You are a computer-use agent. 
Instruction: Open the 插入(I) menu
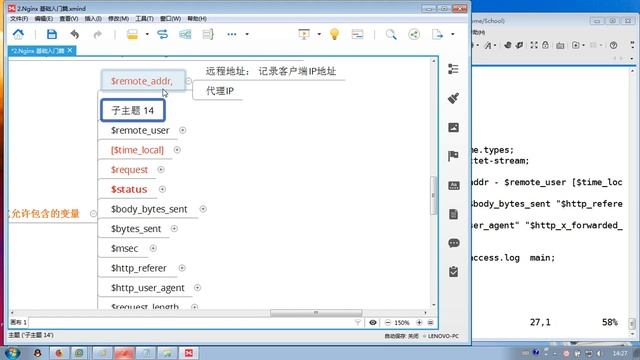93,19
